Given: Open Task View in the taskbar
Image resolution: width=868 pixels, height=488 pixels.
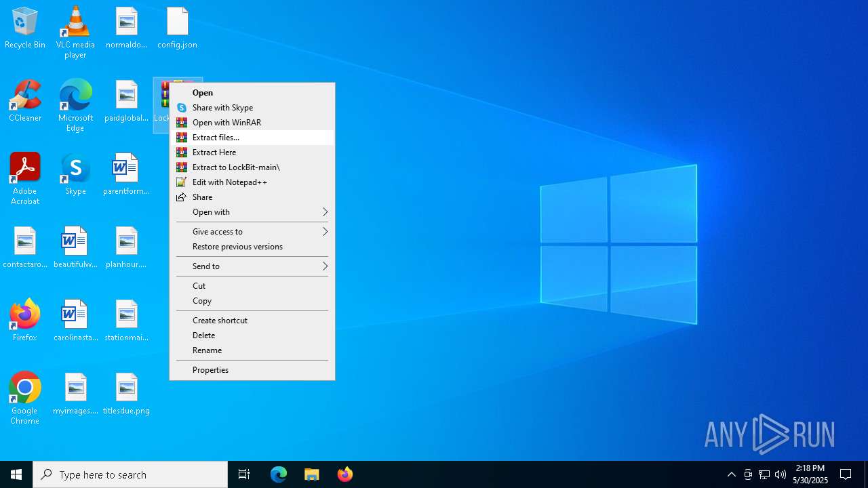Looking at the screenshot, I should point(244,474).
